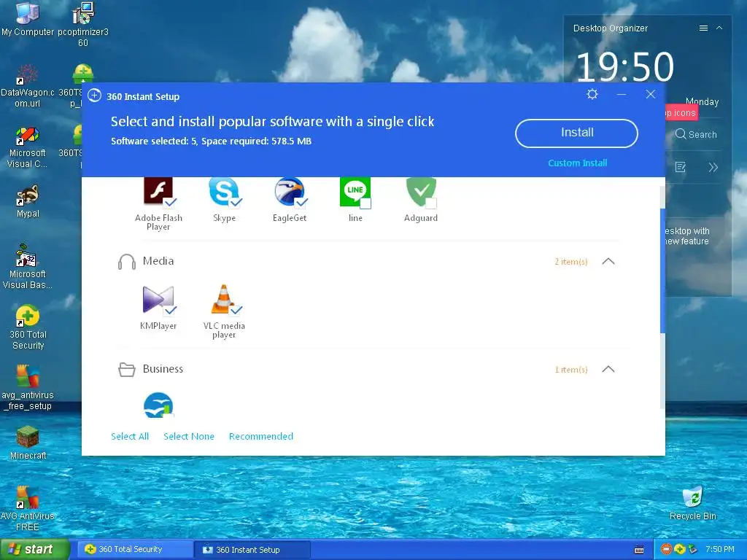This screenshot has width=747, height=560.
Task: Click the taskbar on-screen keyboard icon
Action: [639, 550]
